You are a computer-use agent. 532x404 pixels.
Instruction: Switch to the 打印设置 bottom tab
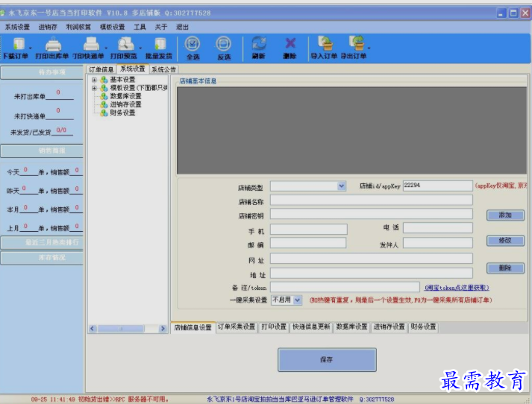tap(274, 326)
